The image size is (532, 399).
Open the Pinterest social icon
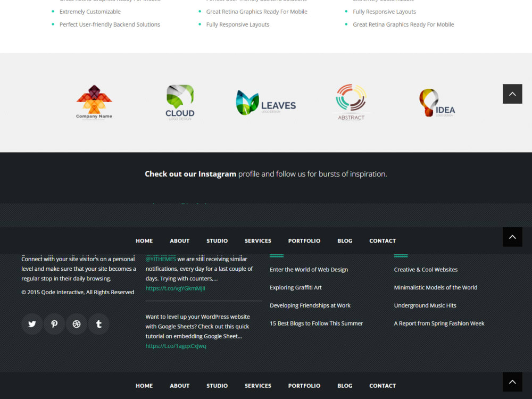pyautogui.click(x=54, y=324)
